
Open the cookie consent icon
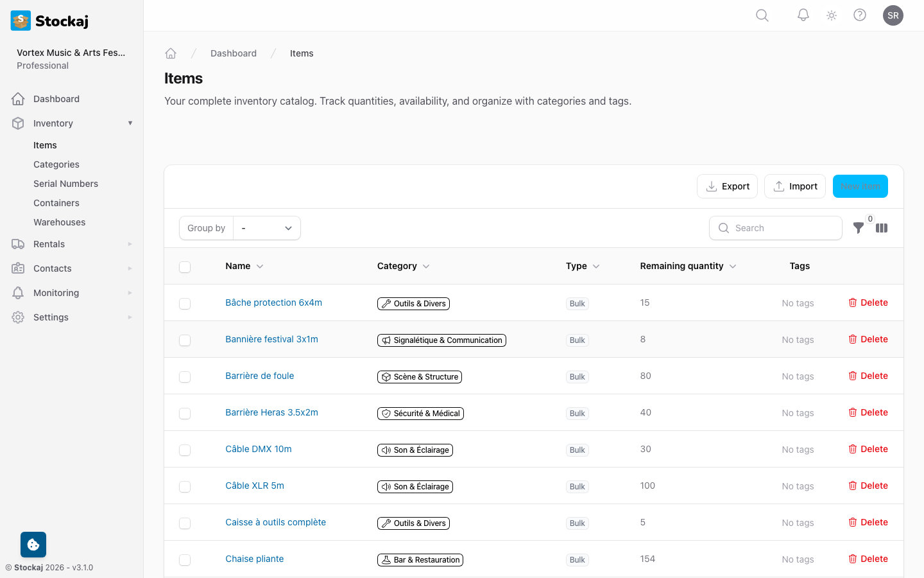point(33,544)
